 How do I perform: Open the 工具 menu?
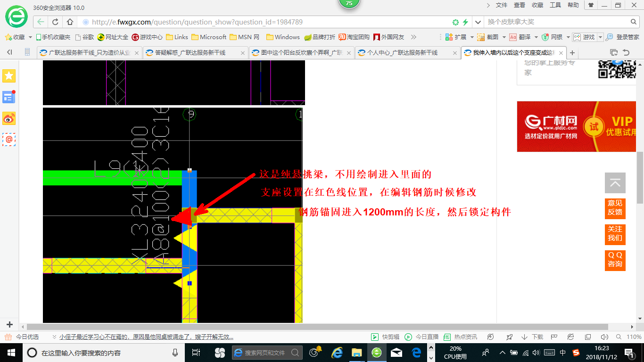coord(555,5)
